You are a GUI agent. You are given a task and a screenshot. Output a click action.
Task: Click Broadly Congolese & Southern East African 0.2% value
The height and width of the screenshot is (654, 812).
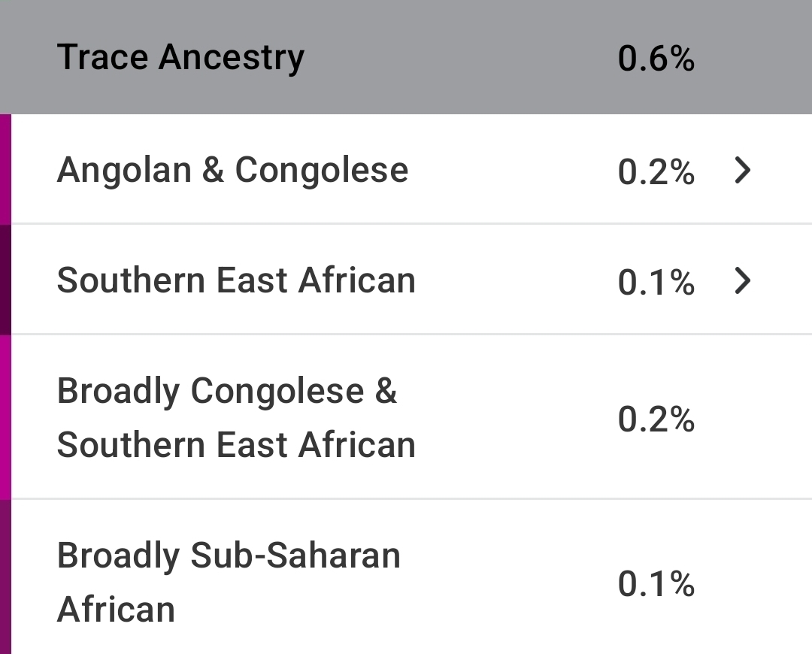pos(656,419)
